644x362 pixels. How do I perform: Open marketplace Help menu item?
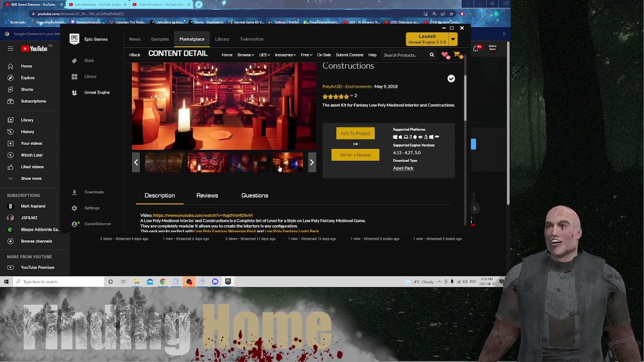pyautogui.click(x=372, y=55)
